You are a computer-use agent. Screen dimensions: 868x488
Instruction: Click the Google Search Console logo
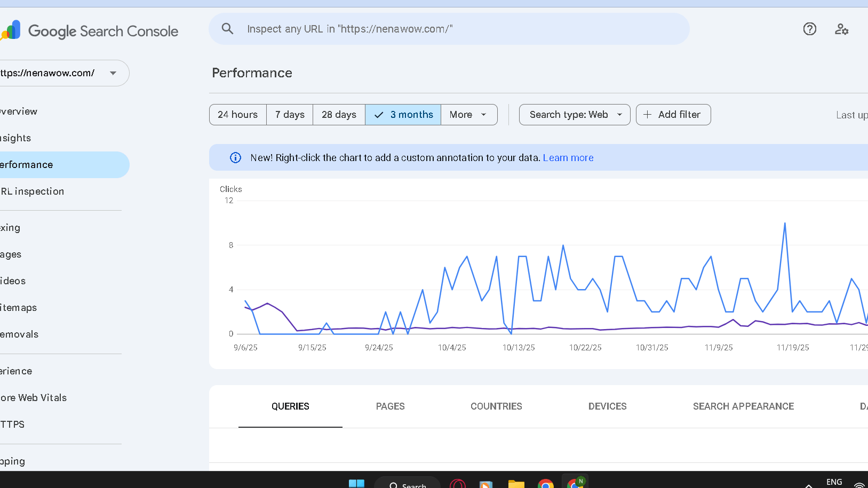point(91,30)
